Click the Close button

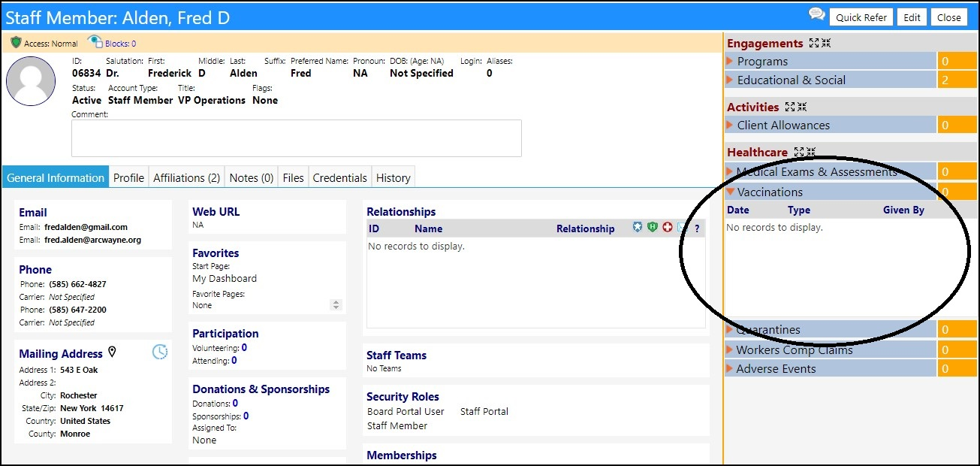pos(949,17)
